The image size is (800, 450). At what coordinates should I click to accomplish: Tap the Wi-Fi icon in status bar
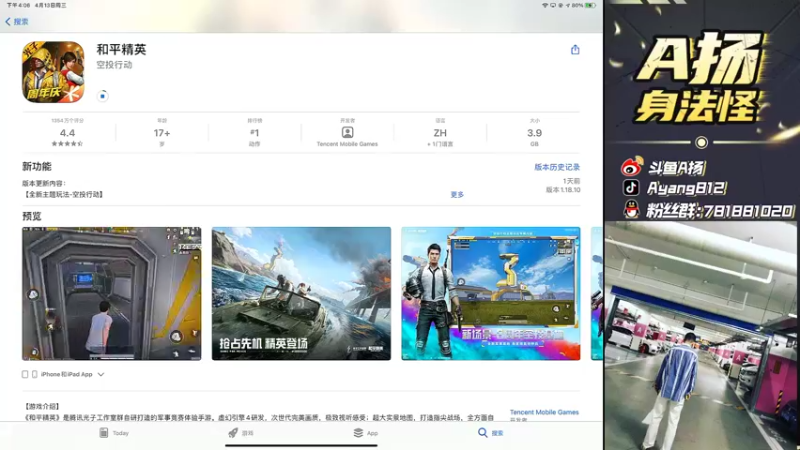tap(544, 5)
